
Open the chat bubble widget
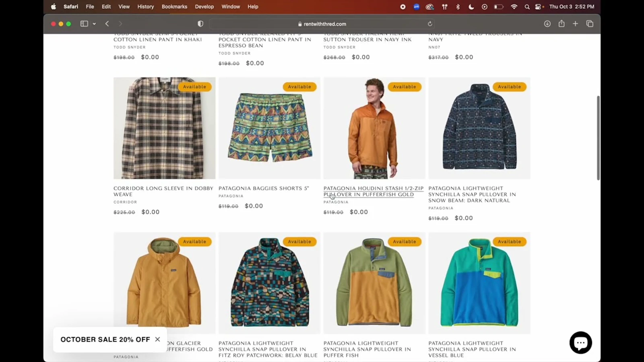580,343
